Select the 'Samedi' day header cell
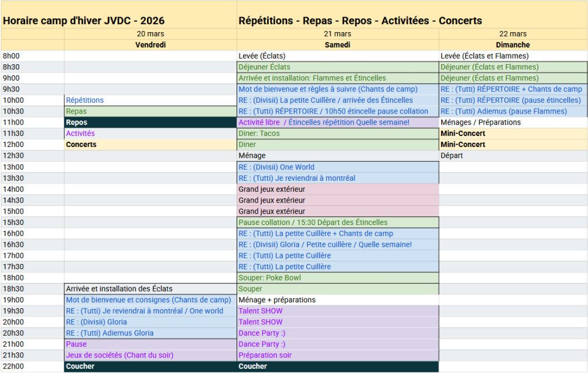Screen dimensions: 588x373 click(338, 45)
